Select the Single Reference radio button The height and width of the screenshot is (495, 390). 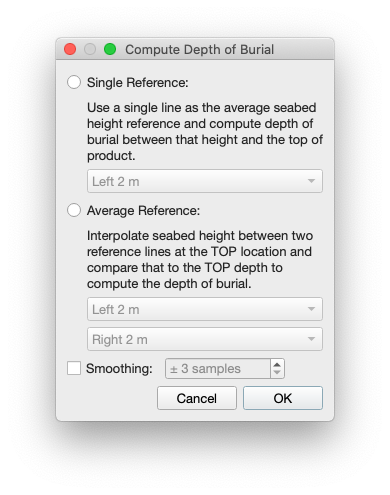(74, 82)
